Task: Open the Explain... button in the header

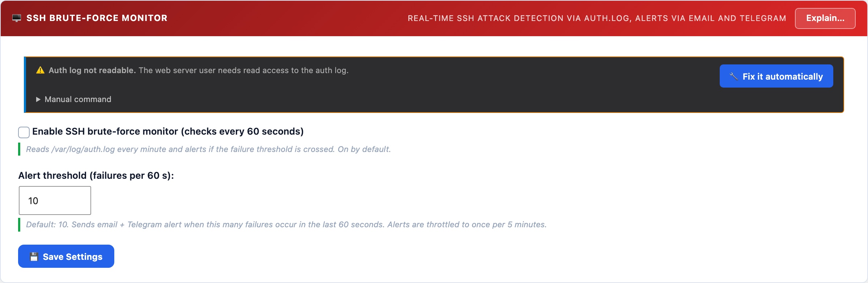Action: click(825, 18)
